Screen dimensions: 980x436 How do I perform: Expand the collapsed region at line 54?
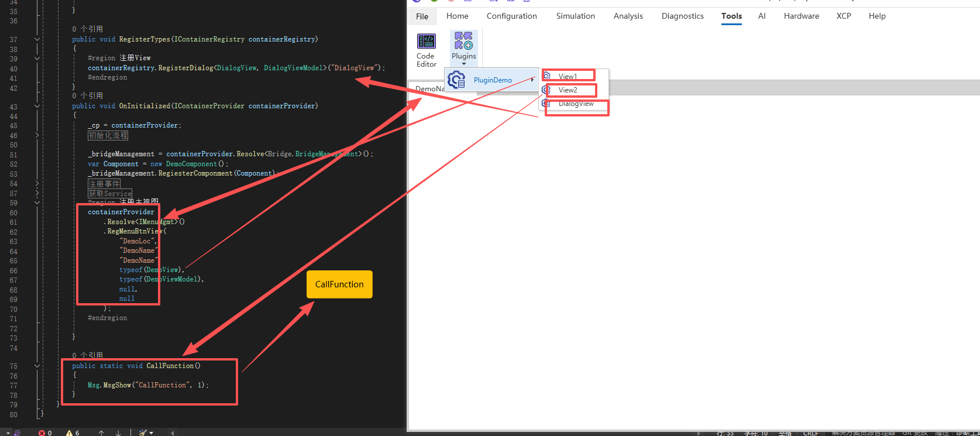click(37, 184)
